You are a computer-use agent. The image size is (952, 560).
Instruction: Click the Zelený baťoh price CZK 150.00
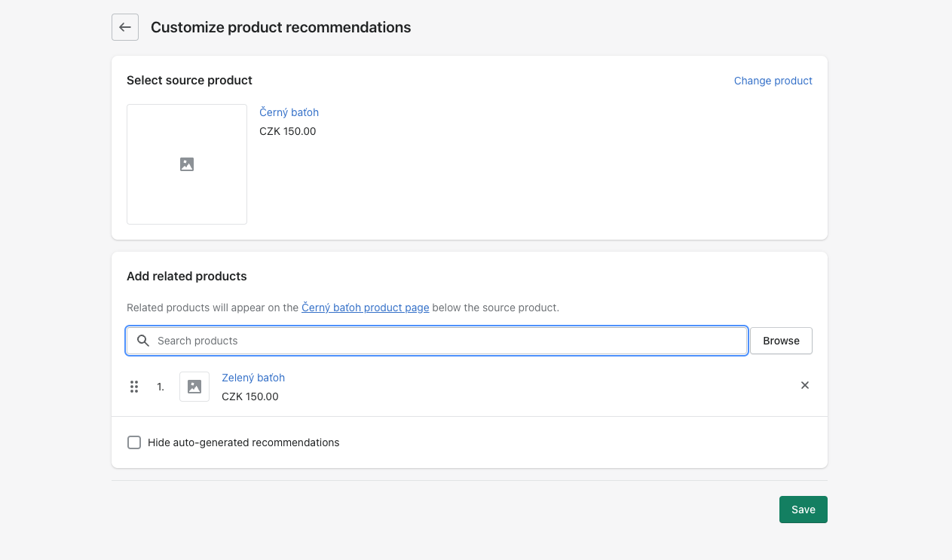(x=249, y=396)
